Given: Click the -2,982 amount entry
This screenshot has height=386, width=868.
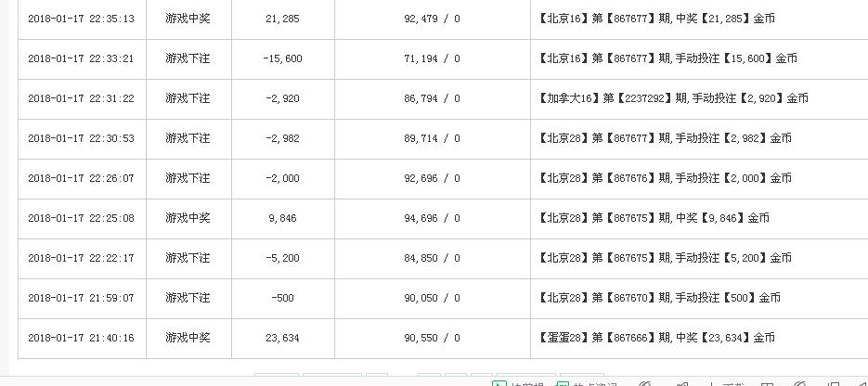Looking at the screenshot, I should (x=283, y=138).
